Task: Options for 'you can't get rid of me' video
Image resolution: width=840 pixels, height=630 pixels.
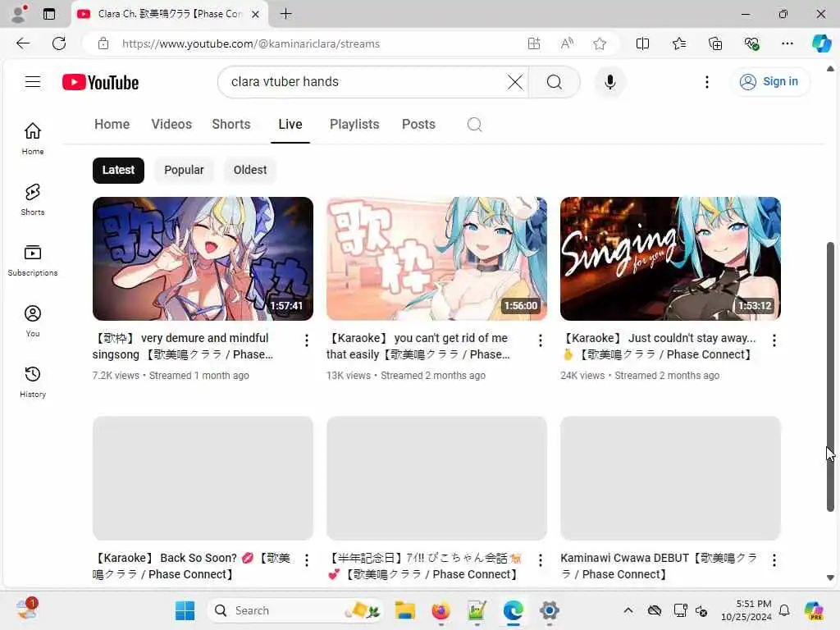Action: (x=540, y=340)
